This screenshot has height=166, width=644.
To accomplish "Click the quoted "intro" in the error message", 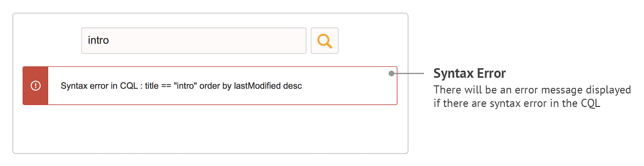I will [185, 86].
